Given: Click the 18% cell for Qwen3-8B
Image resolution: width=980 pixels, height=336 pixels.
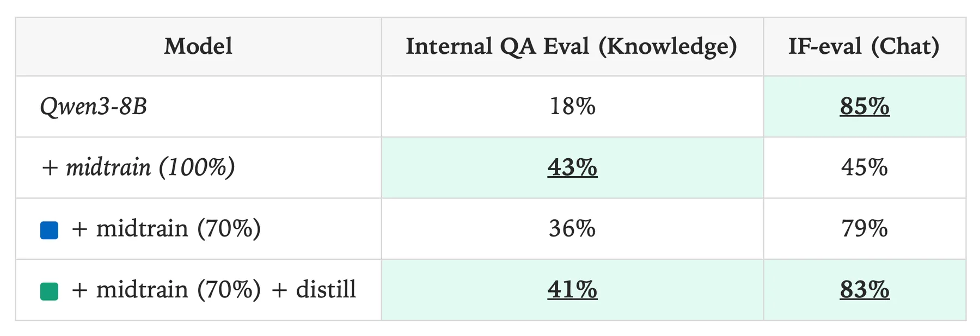Looking at the screenshot, I should pyautogui.click(x=572, y=107).
